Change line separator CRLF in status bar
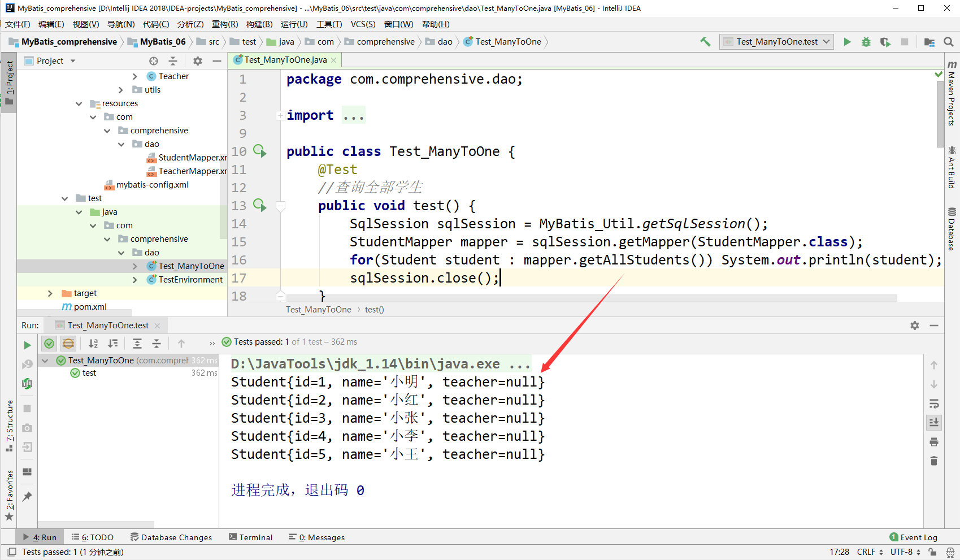 [870, 552]
